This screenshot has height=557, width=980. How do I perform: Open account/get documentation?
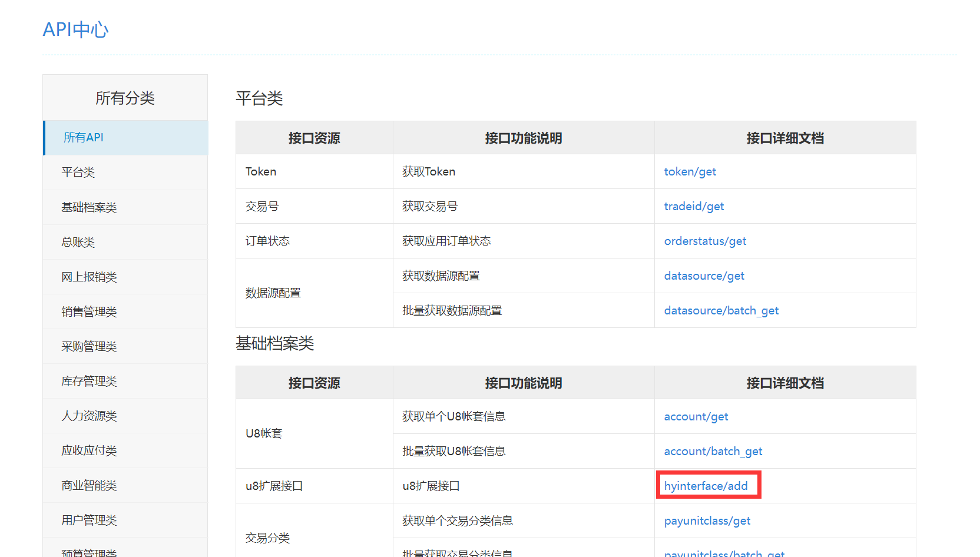[696, 417]
